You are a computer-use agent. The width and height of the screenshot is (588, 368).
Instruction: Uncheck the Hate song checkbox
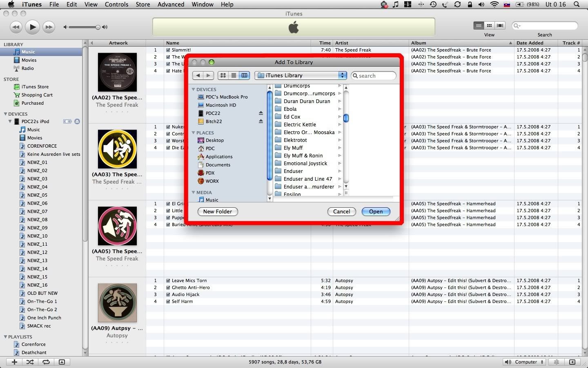168,71
